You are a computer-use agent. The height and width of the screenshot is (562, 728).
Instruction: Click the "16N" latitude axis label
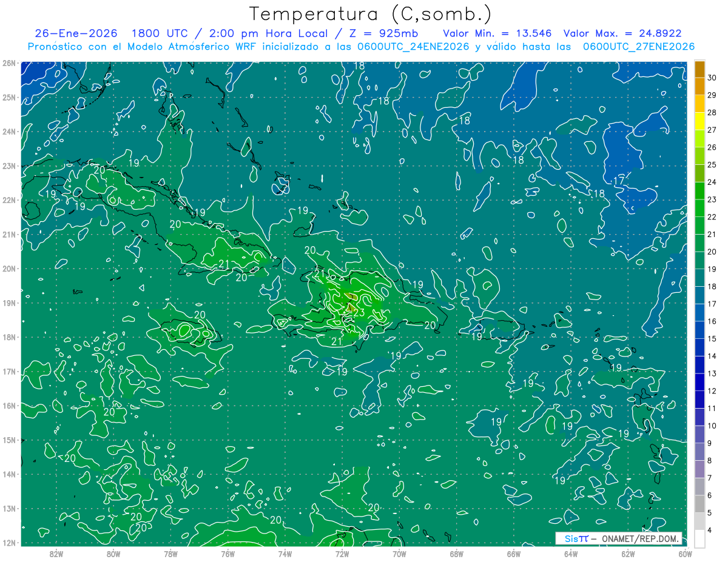[8, 406]
